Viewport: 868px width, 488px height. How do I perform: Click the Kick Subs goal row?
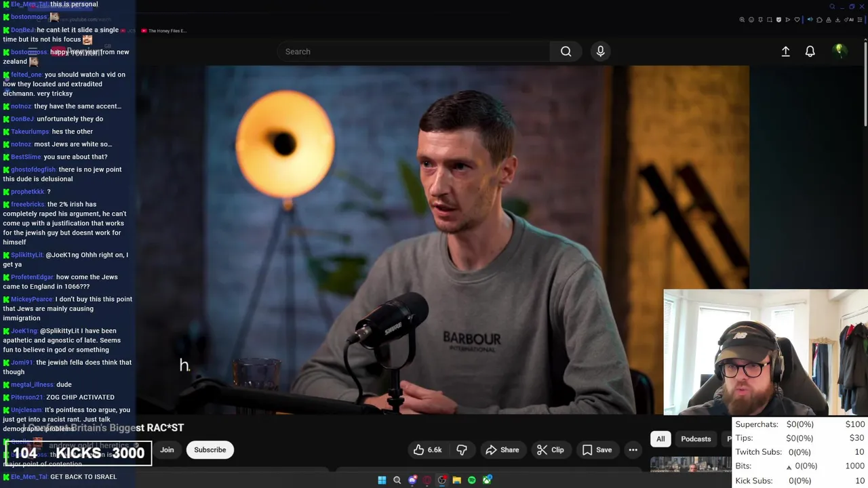[x=800, y=481]
